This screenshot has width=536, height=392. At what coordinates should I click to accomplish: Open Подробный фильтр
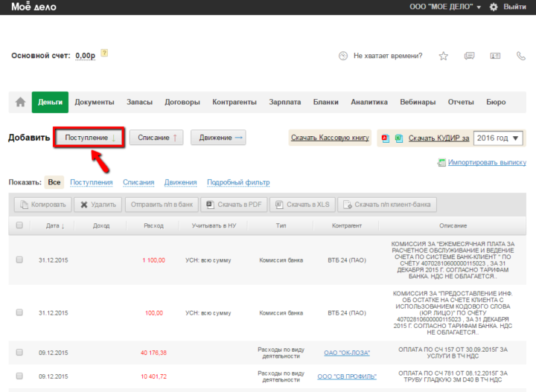pyautogui.click(x=238, y=182)
